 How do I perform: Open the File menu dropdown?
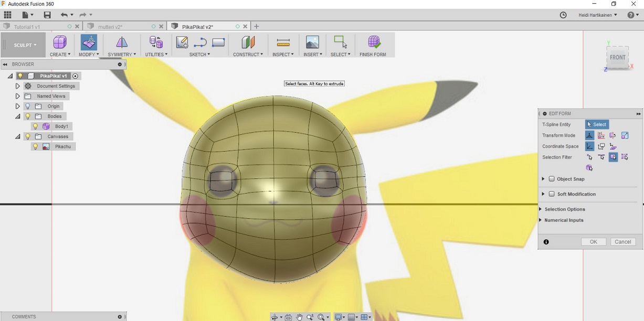click(27, 15)
